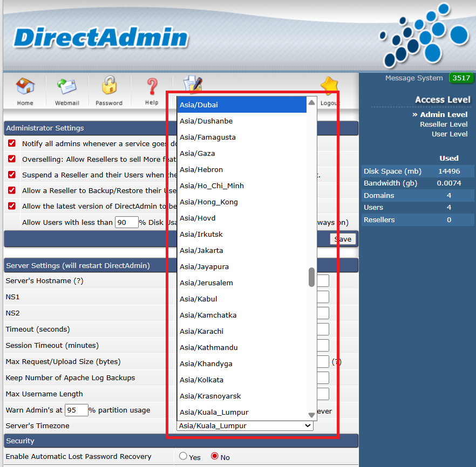This screenshot has width=476, height=467.
Task: Toggle Allow latest version of DirectAdmin checkbox
Action: click(x=12, y=206)
